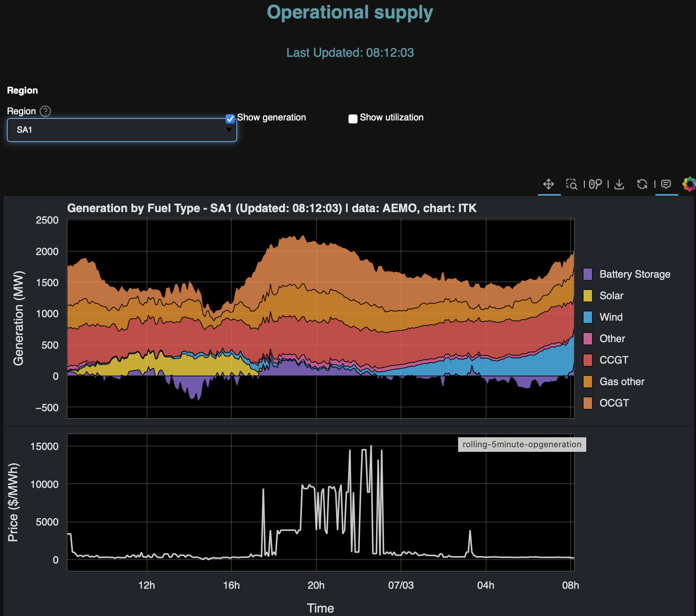Click the Other legend label
This screenshot has width=696, height=616.
[x=612, y=339]
